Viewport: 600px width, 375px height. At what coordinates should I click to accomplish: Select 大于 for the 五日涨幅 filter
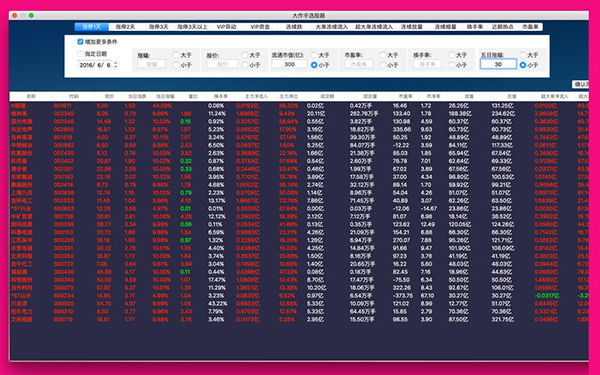523,55
